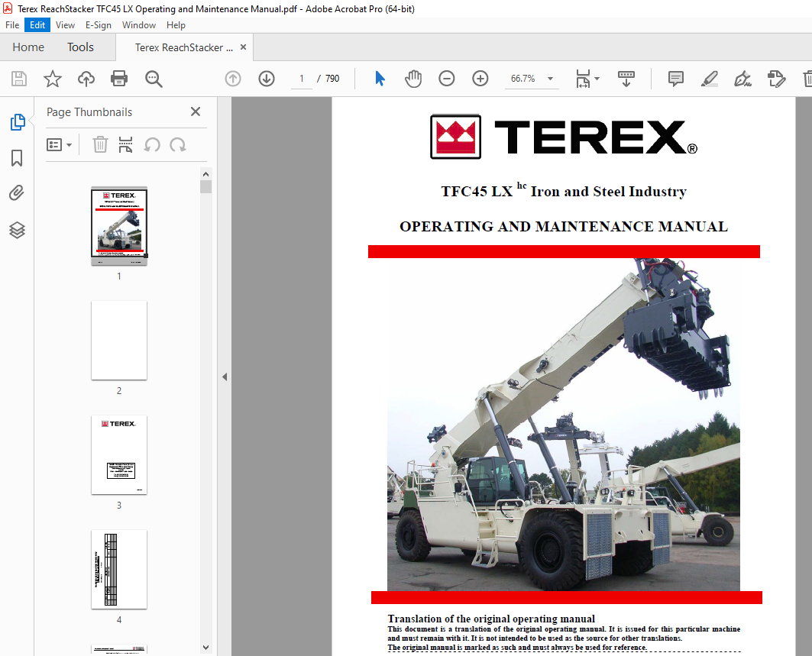Image resolution: width=812 pixels, height=656 pixels.
Task: Open the File menu
Action: tap(12, 25)
